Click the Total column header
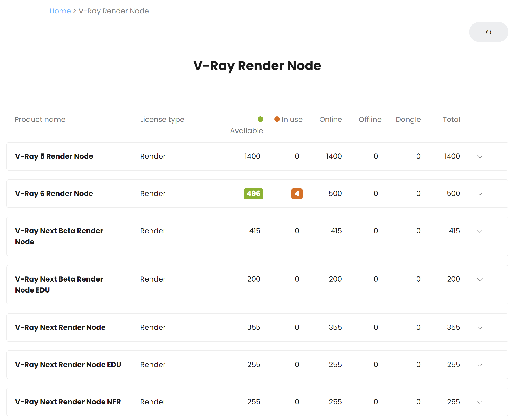 tap(451, 119)
